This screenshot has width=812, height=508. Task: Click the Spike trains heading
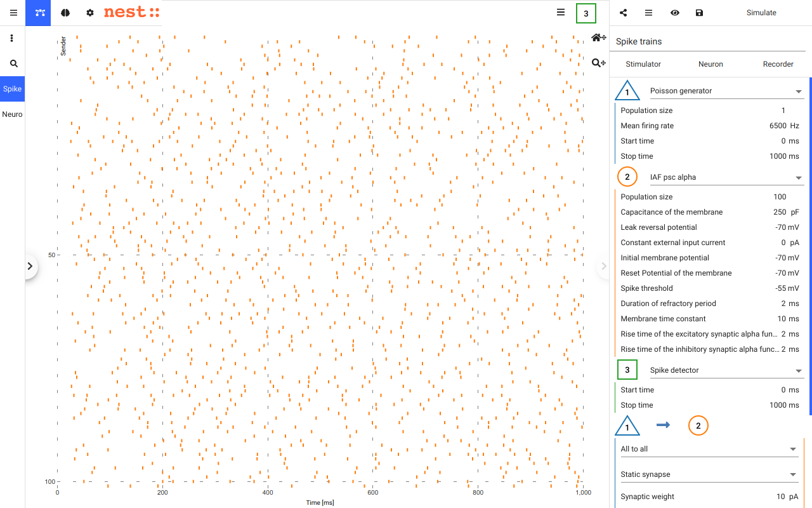pyautogui.click(x=639, y=41)
